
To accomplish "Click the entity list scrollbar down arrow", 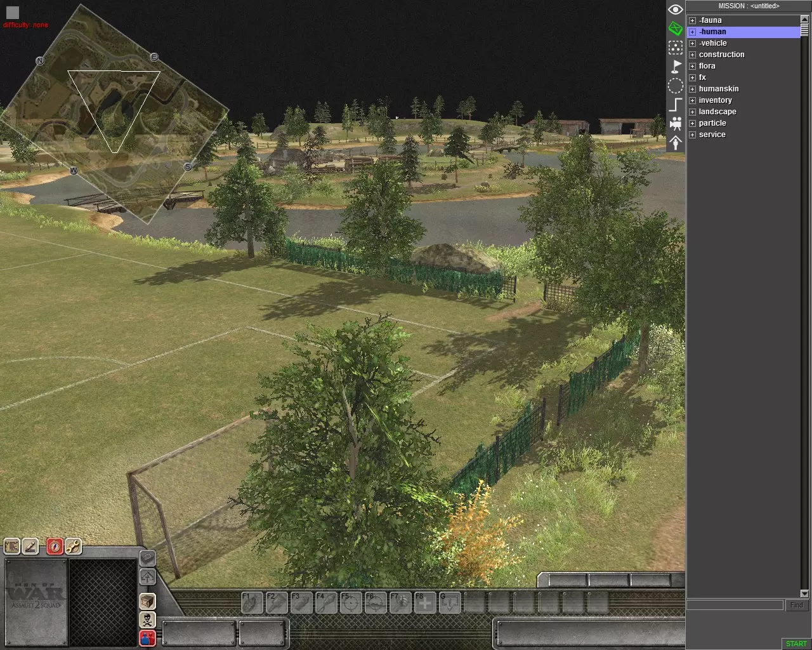I will click(805, 594).
